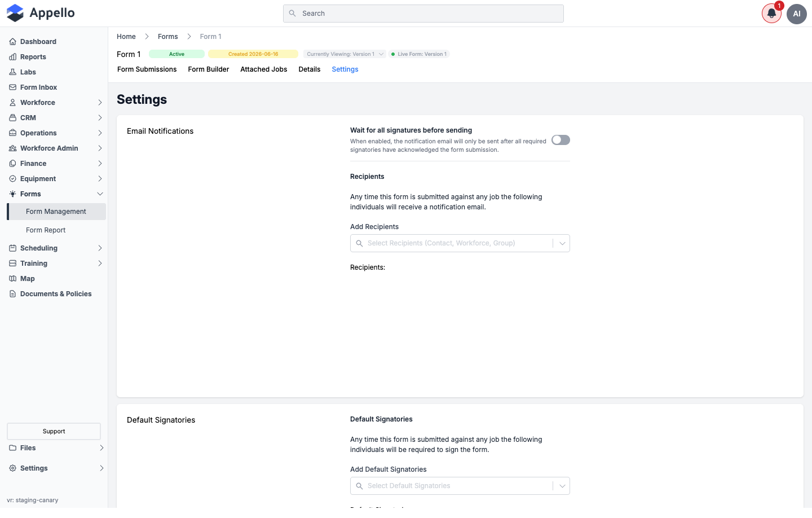Click the Appello logo icon
The image size is (812, 518).
pos(15,13)
